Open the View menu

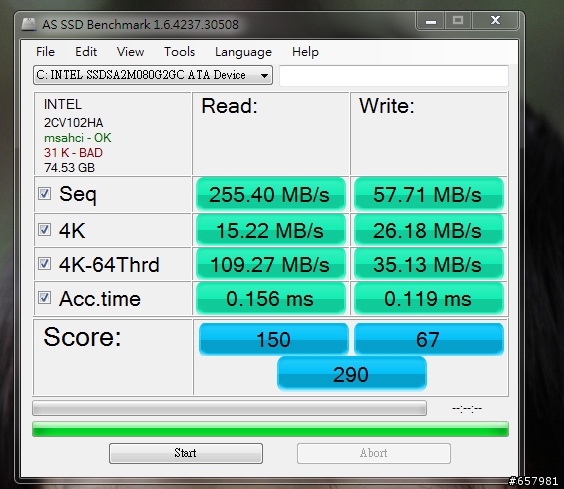coord(130,52)
